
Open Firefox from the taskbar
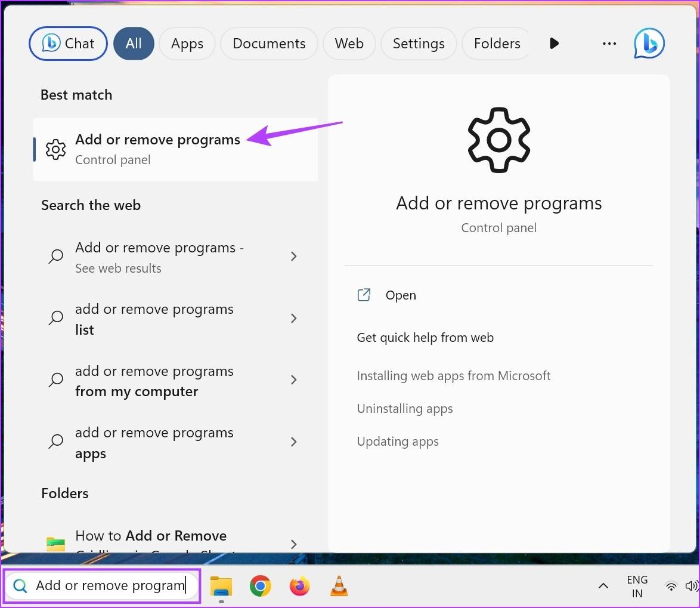(299, 586)
